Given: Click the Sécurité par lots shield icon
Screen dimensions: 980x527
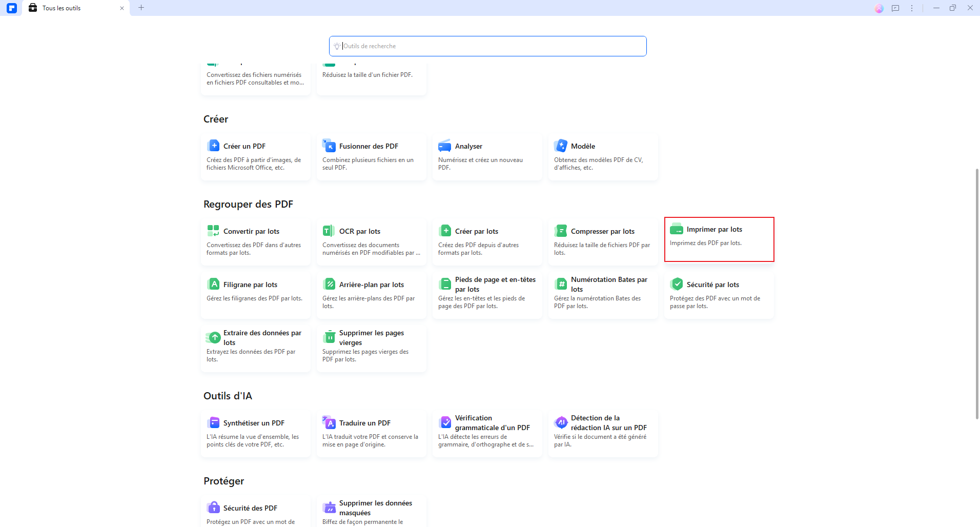Looking at the screenshot, I should pos(677,284).
